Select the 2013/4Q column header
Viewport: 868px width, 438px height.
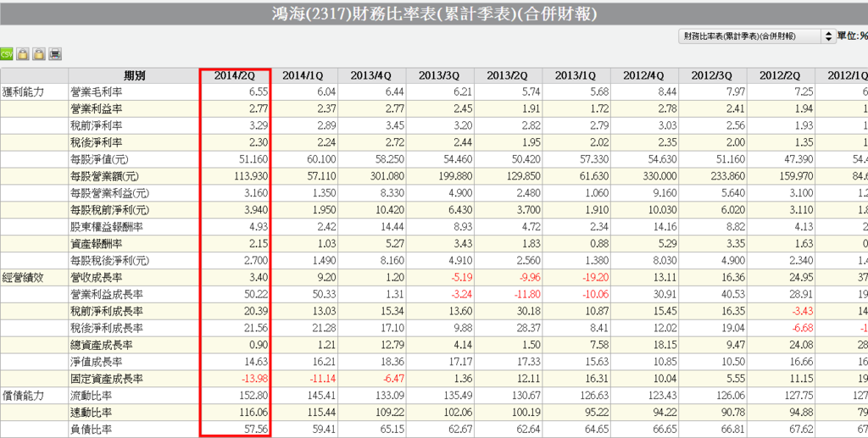click(372, 75)
